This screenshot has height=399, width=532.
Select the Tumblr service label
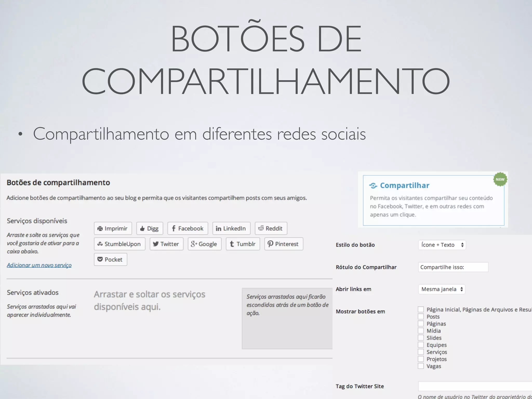coord(246,244)
